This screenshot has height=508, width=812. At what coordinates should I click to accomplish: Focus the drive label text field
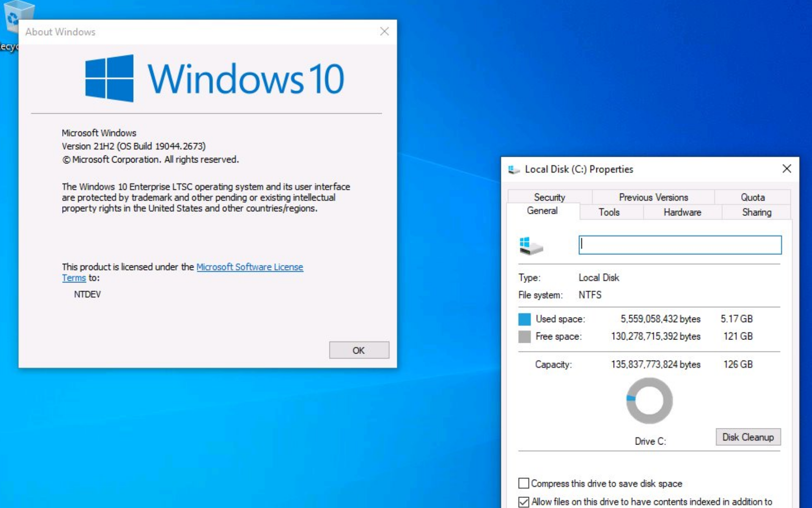(x=680, y=245)
